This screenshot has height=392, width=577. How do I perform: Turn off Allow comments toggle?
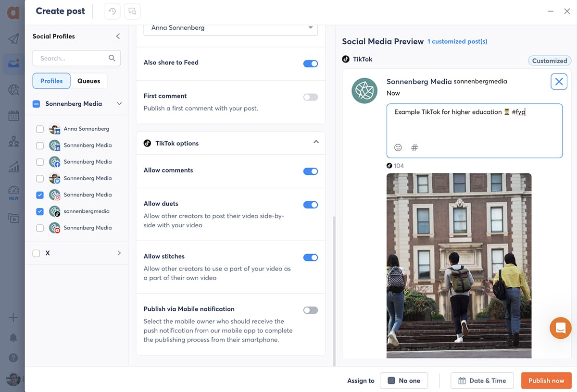[311, 171]
